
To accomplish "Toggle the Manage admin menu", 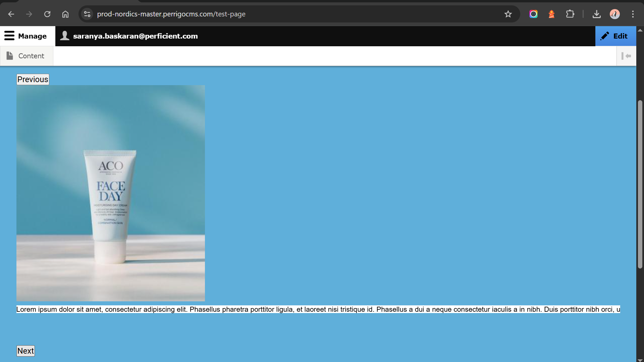I will [x=28, y=36].
